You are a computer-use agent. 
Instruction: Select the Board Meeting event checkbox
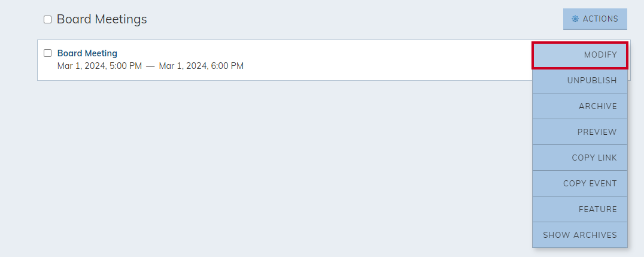pyautogui.click(x=48, y=53)
